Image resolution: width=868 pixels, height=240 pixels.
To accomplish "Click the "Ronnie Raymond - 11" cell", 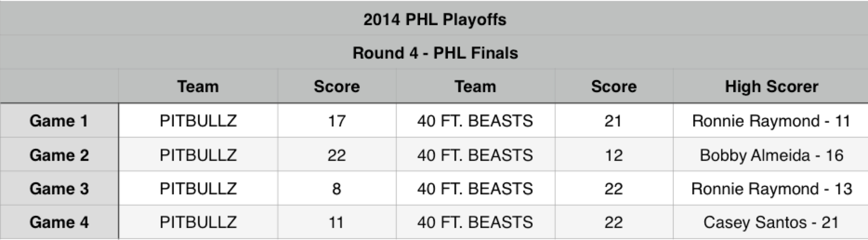I will click(771, 121).
